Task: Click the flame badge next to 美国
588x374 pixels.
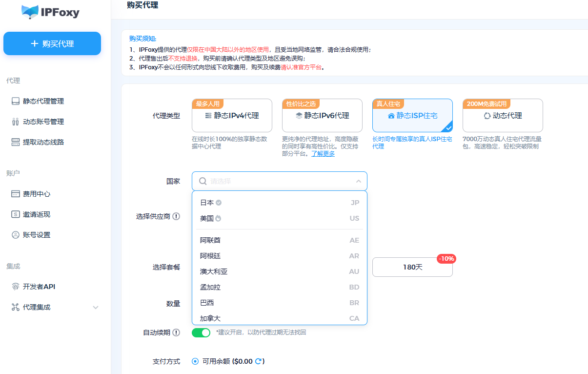Action: tap(218, 218)
